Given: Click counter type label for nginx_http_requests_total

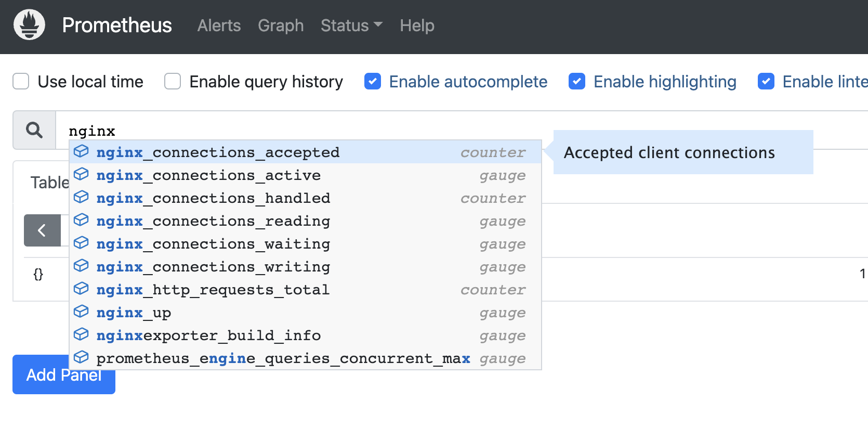Looking at the screenshot, I should tap(493, 289).
